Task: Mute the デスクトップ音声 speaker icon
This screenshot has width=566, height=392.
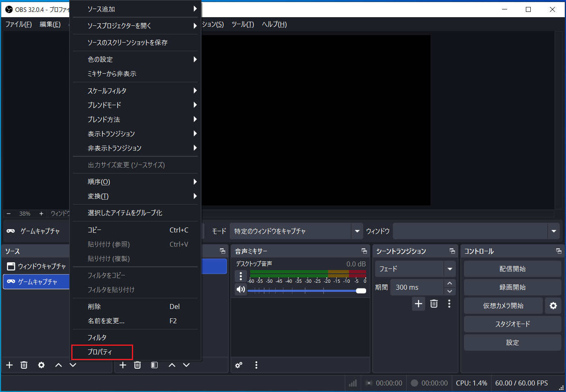Action: point(241,289)
